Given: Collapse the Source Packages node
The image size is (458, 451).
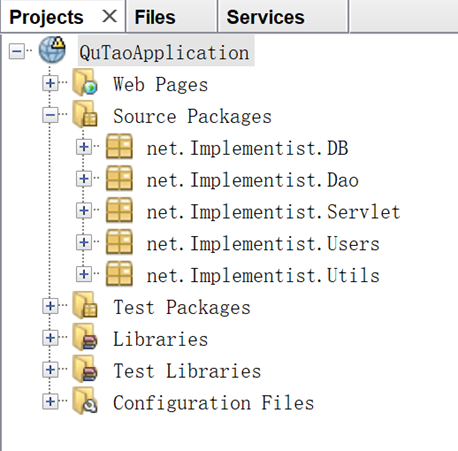Looking at the screenshot, I should [x=50, y=115].
